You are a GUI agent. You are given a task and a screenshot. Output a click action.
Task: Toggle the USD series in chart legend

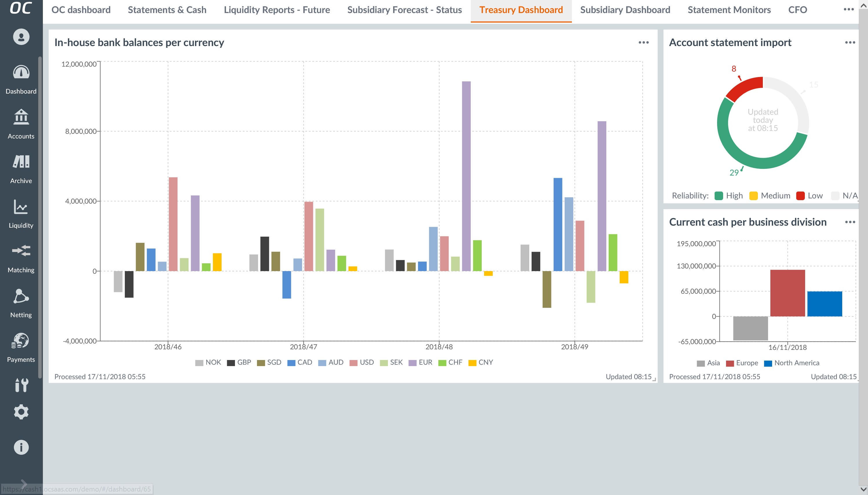pos(362,362)
